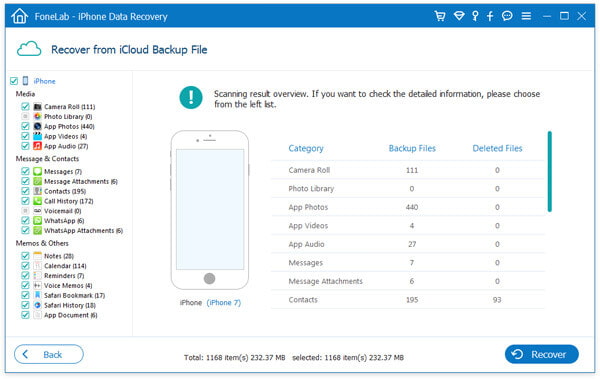Select Safari Bookmark (17) in sidebar
The height and width of the screenshot is (379, 600).
(74, 296)
